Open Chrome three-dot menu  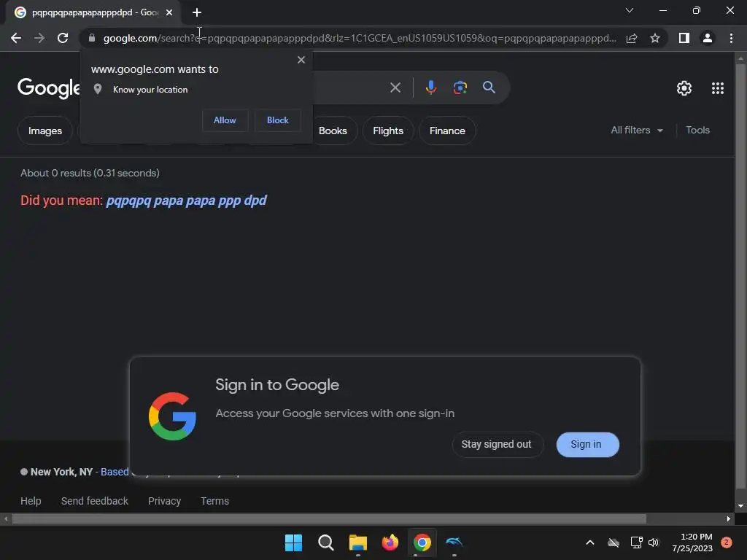(731, 38)
